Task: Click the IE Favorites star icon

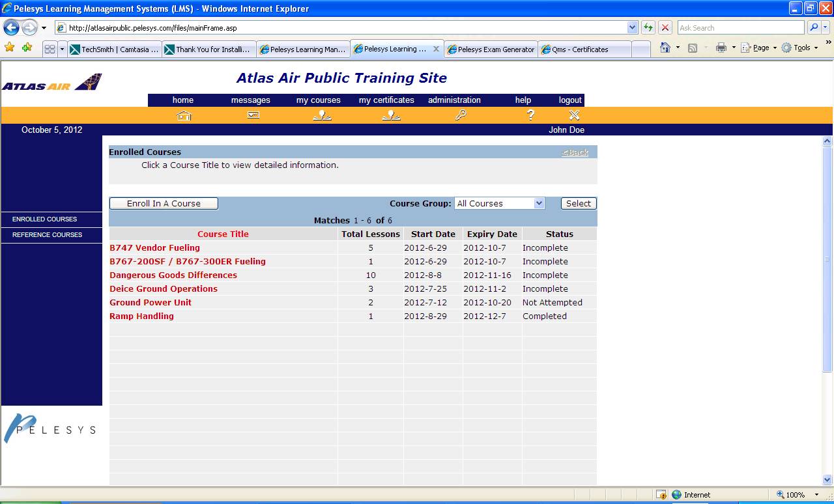Action: point(9,48)
